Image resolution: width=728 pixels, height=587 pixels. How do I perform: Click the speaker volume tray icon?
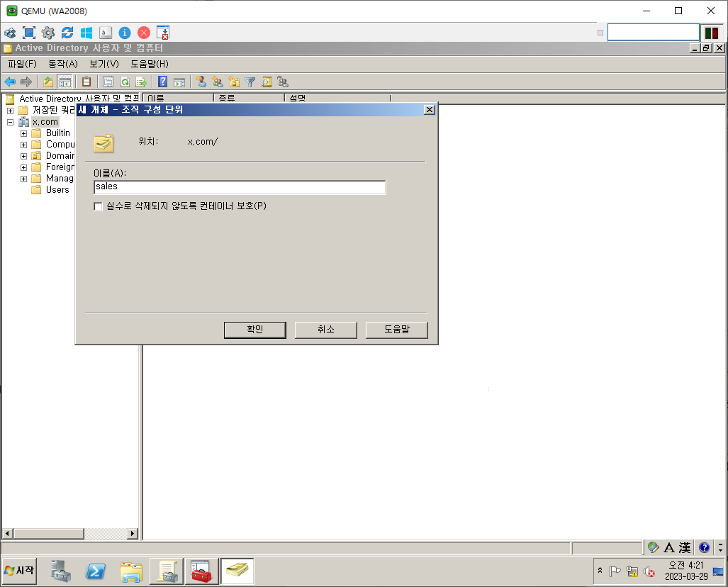pos(649,572)
